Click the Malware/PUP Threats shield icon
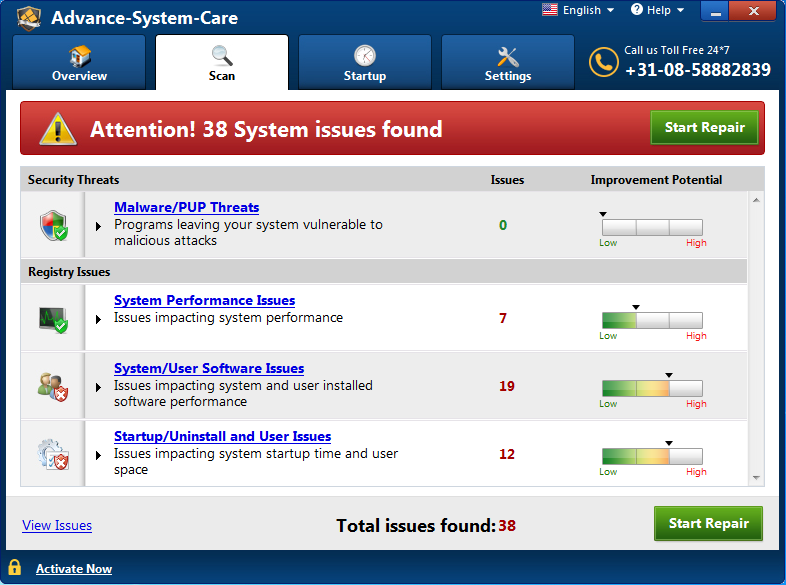The image size is (786, 585). coord(54,226)
